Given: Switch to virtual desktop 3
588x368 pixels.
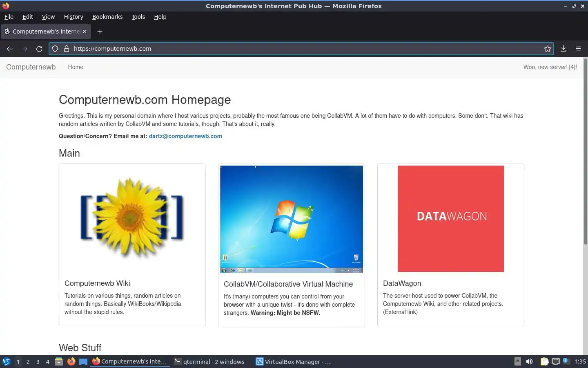Looking at the screenshot, I should (38, 362).
